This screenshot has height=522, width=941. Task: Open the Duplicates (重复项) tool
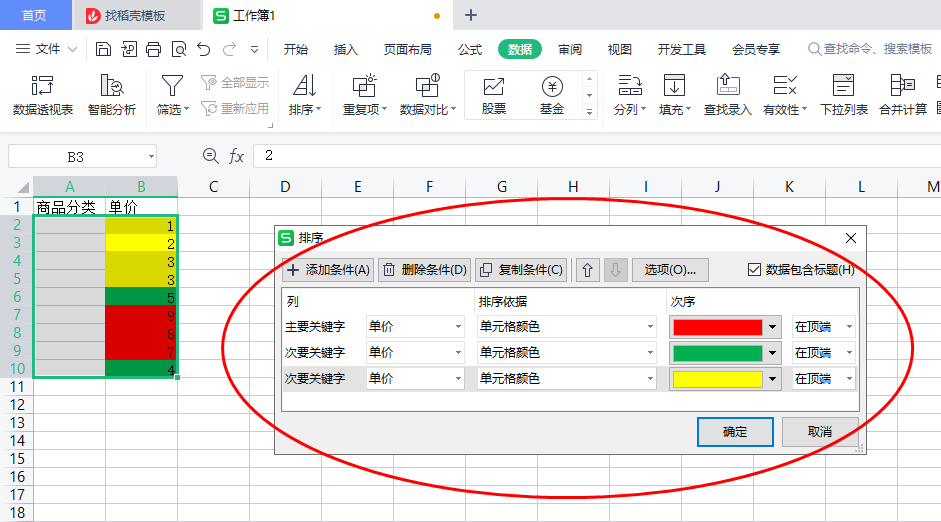[364, 95]
